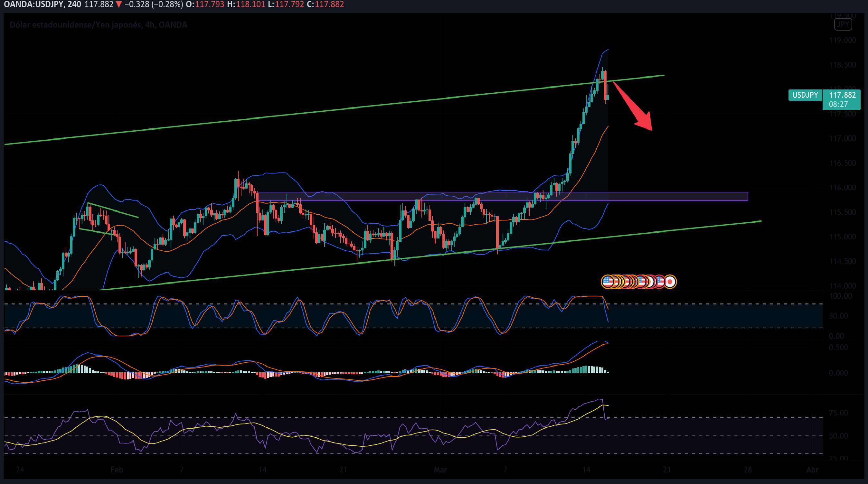Image resolution: width=868 pixels, height=484 pixels.
Task: Click the Feb date label on time axis
Action: (x=117, y=470)
